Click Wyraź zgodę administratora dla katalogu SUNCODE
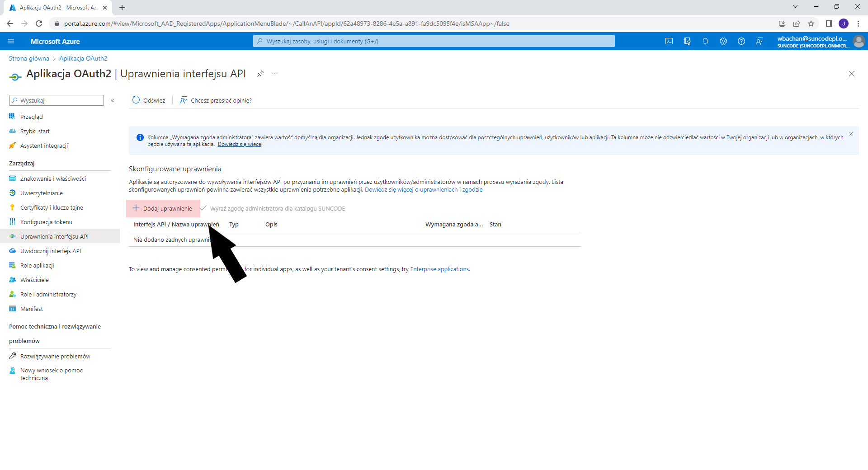The image size is (868, 470). tap(272, 208)
